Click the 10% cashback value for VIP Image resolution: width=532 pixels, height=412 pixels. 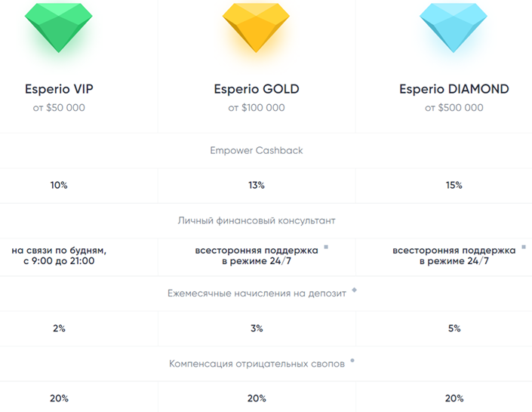[x=59, y=185]
